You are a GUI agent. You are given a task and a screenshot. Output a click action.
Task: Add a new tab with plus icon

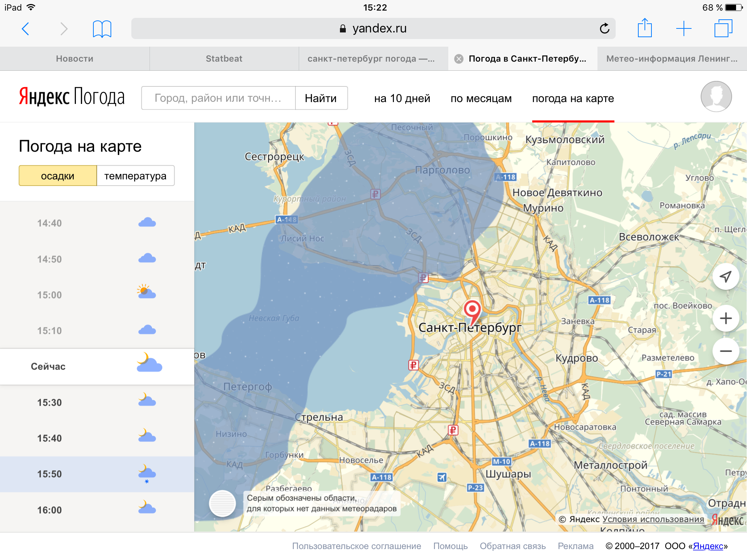tap(684, 28)
